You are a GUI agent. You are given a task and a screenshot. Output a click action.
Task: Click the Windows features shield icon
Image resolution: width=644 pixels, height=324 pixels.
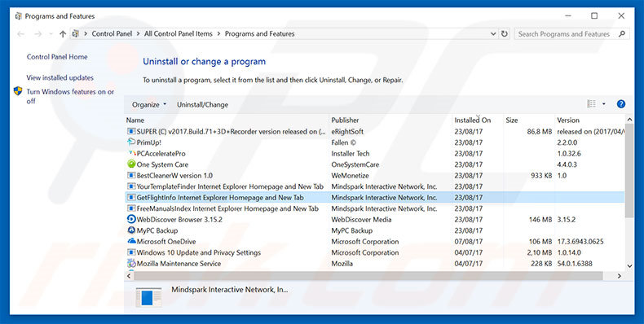click(18, 91)
